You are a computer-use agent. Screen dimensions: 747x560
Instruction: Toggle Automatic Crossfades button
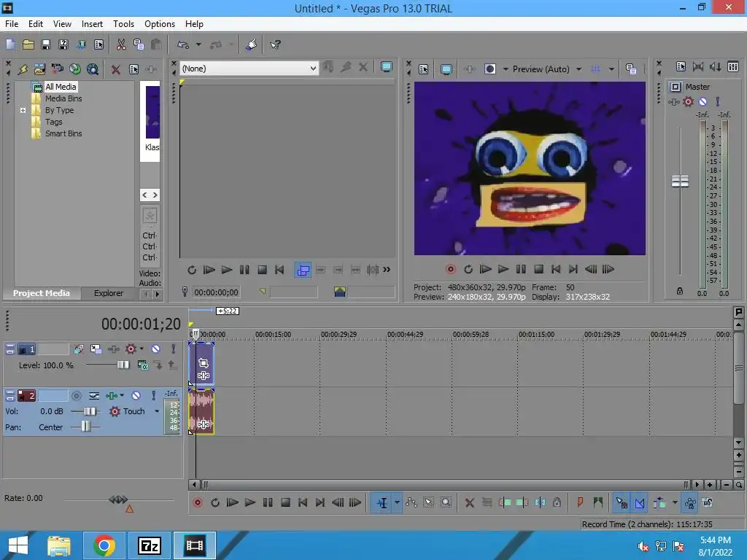639,503
